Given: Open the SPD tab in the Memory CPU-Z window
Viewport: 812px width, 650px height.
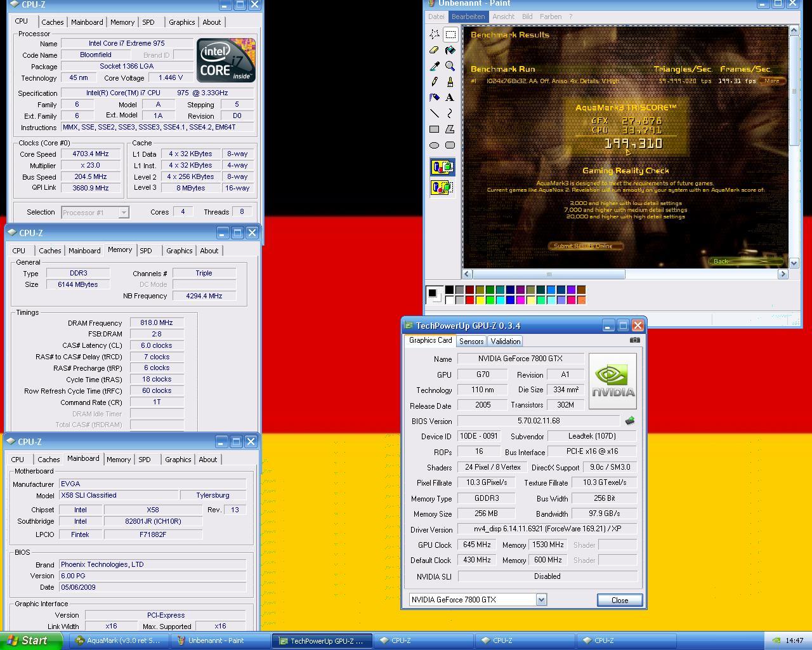Looking at the screenshot, I should click(146, 251).
